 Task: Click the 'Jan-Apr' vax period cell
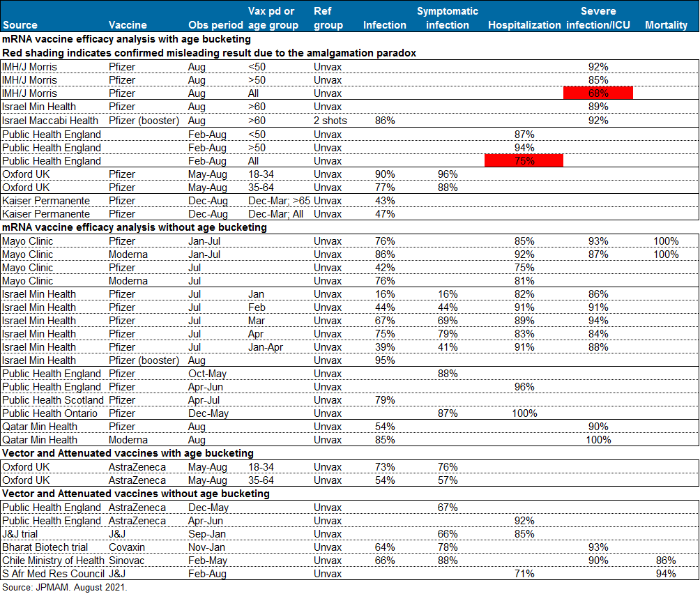pyautogui.click(x=266, y=347)
